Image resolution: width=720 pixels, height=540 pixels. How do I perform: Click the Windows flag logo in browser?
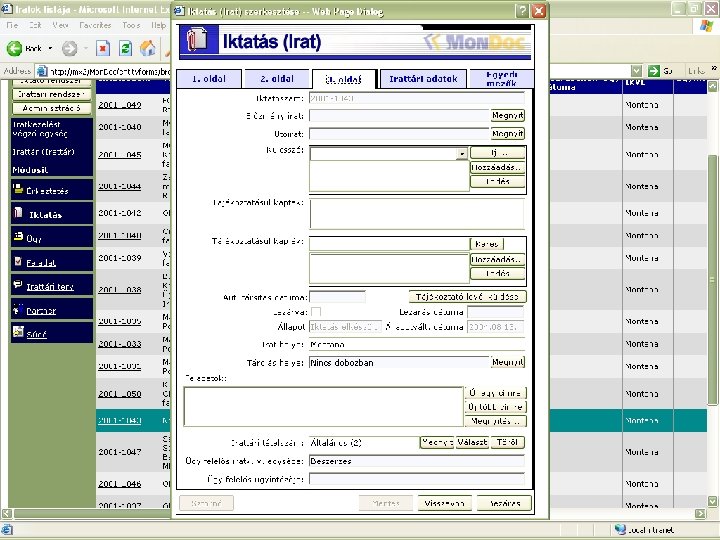706,26
